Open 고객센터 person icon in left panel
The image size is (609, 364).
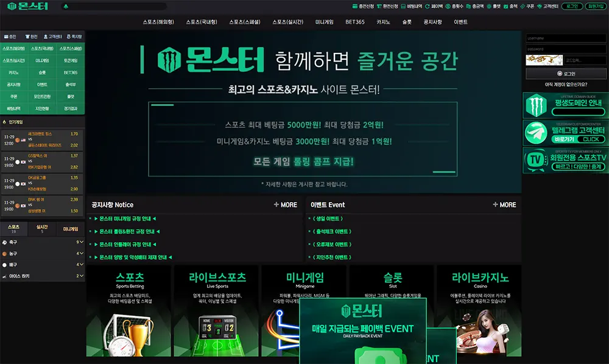[46, 37]
